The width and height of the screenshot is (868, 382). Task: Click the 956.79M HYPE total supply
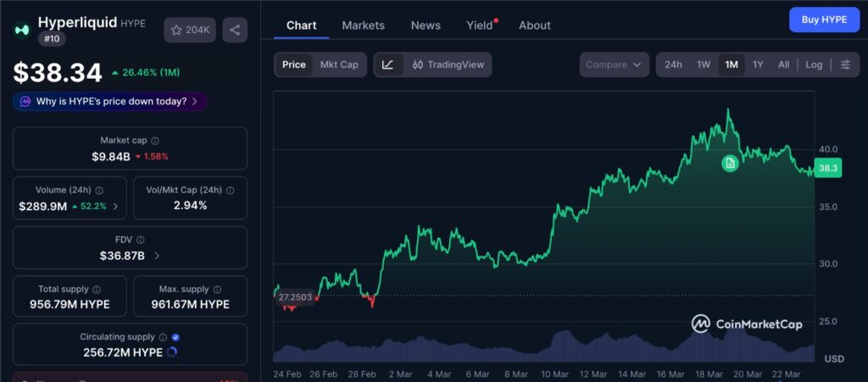click(70, 305)
